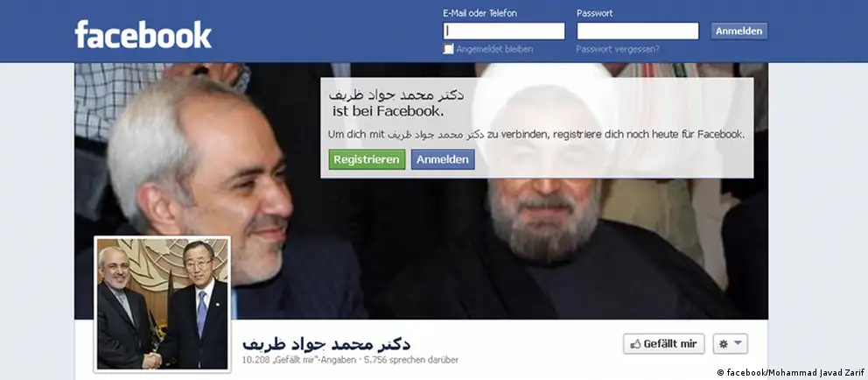Click the thumbs-up icon on Gefällt mir
The width and height of the screenshot is (868, 380).
point(635,344)
